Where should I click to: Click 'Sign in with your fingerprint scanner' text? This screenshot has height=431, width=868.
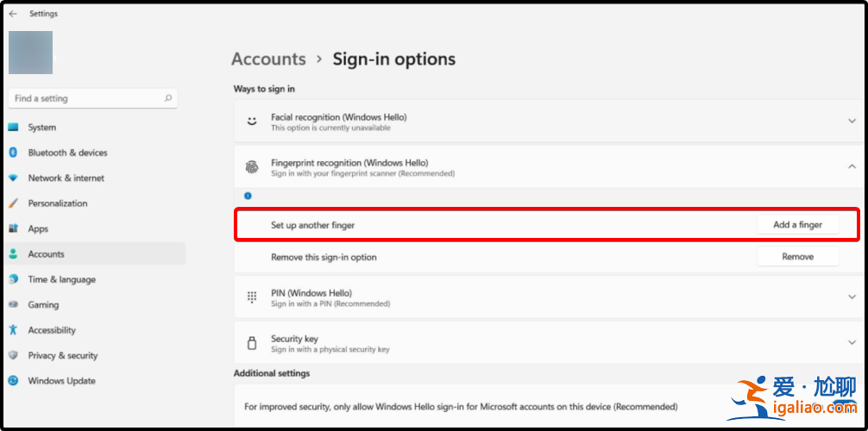point(362,174)
